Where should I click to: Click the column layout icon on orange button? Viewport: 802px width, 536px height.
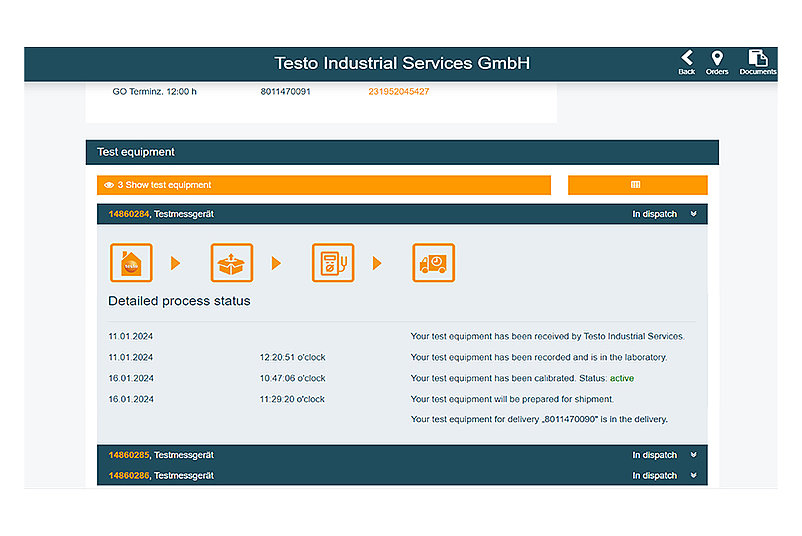[636, 185]
